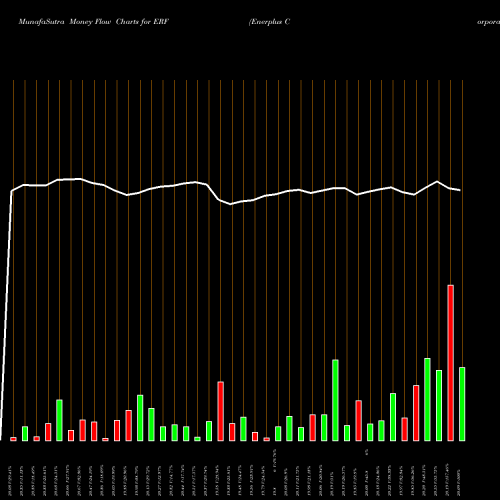Click the 'MunafaSutra Money Flow Charts for ERF' title

pos(94,22)
